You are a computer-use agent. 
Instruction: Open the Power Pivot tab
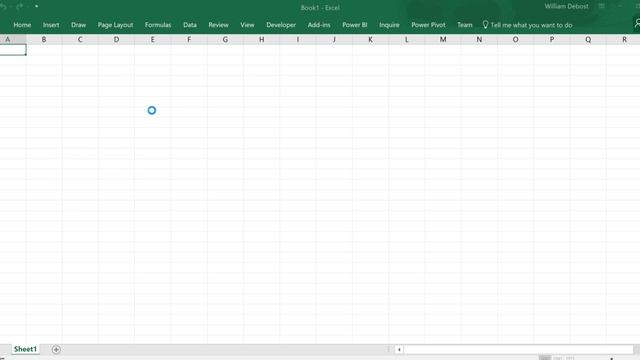(x=429, y=25)
